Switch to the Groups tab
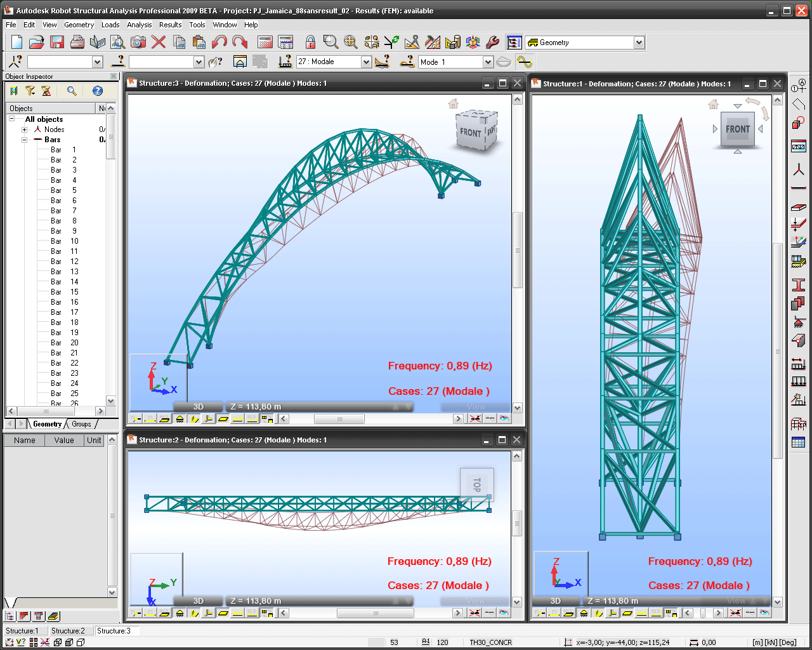 click(81, 424)
